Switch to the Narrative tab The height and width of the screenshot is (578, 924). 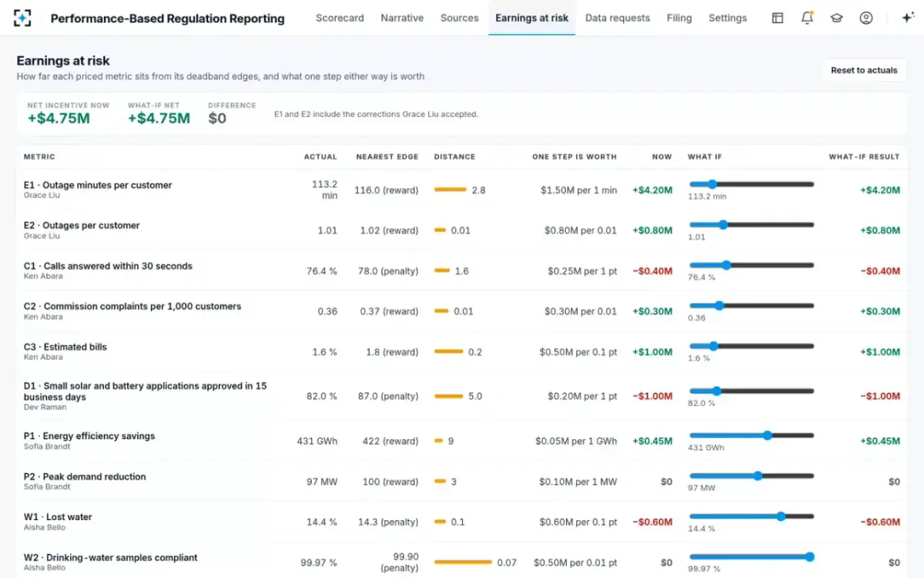[402, 18]
